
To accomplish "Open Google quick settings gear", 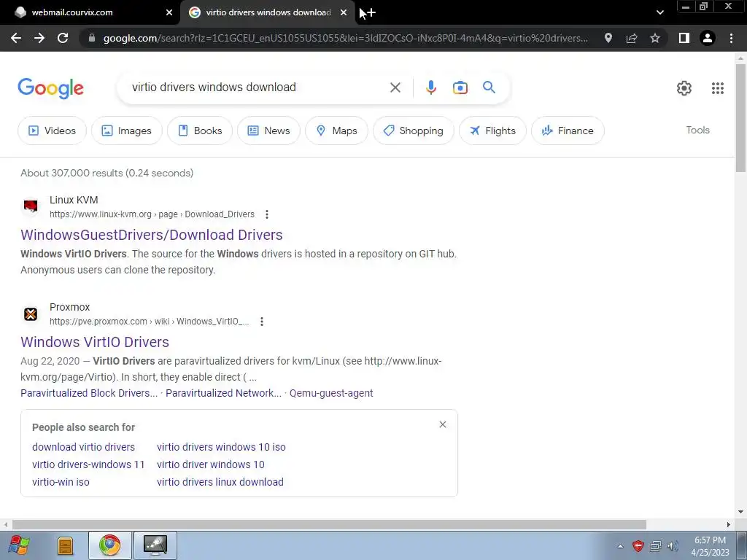I will (x=684, y=88).
